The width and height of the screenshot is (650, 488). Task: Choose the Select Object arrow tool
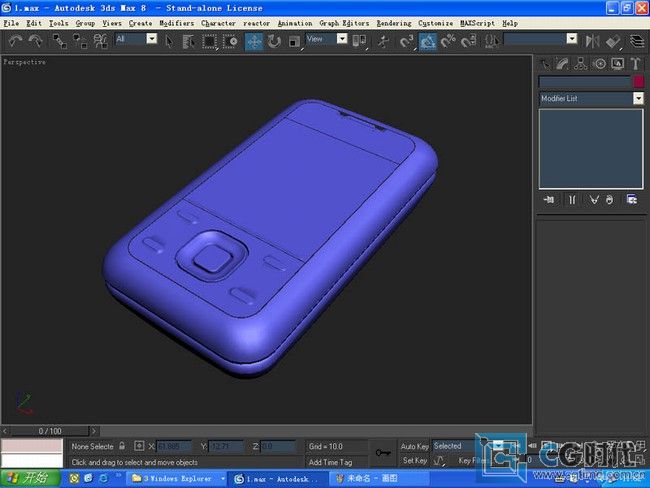(x=169, y=41)
